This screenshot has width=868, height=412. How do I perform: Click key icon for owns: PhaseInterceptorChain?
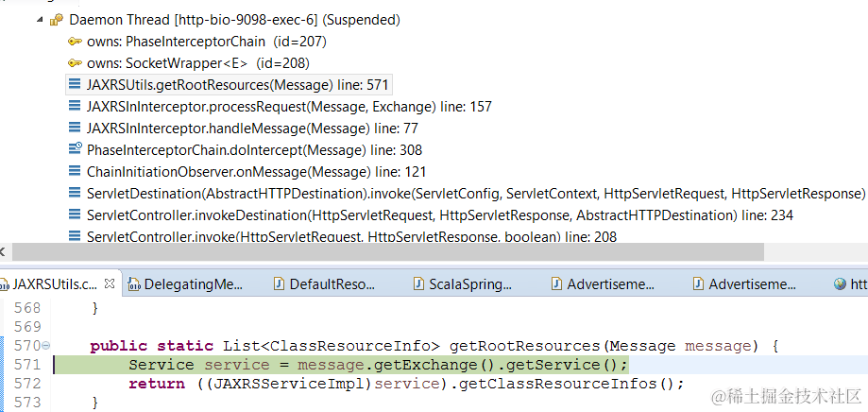pyautogui.click(x=75, y=42)
